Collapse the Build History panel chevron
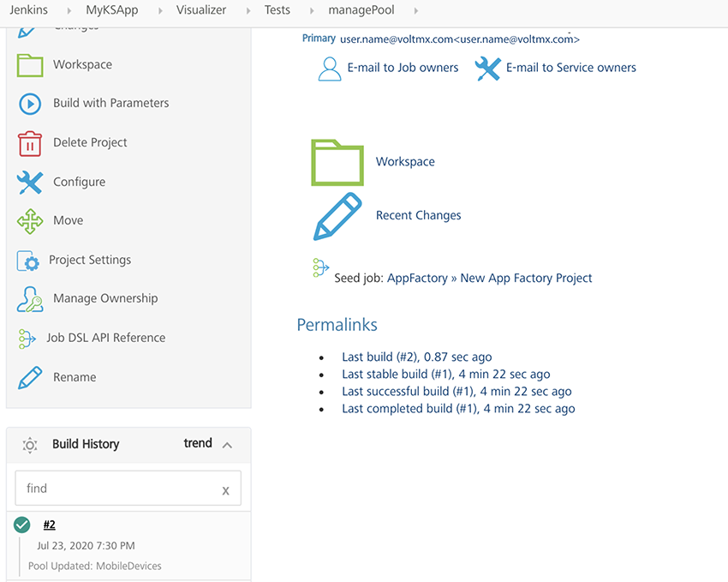The height and width of the screenshot is (582, 728). pyautogui.click(x=227, y=445)
